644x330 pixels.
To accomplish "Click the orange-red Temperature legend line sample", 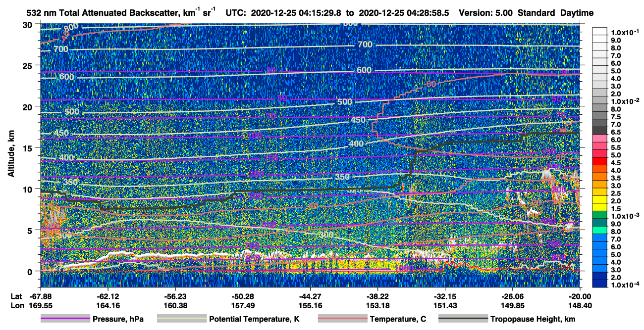I will (342, 319).
